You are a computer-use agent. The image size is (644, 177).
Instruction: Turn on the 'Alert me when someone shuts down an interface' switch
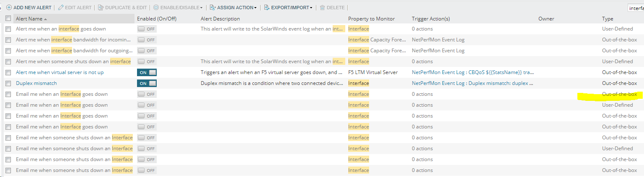coord(147,62)
